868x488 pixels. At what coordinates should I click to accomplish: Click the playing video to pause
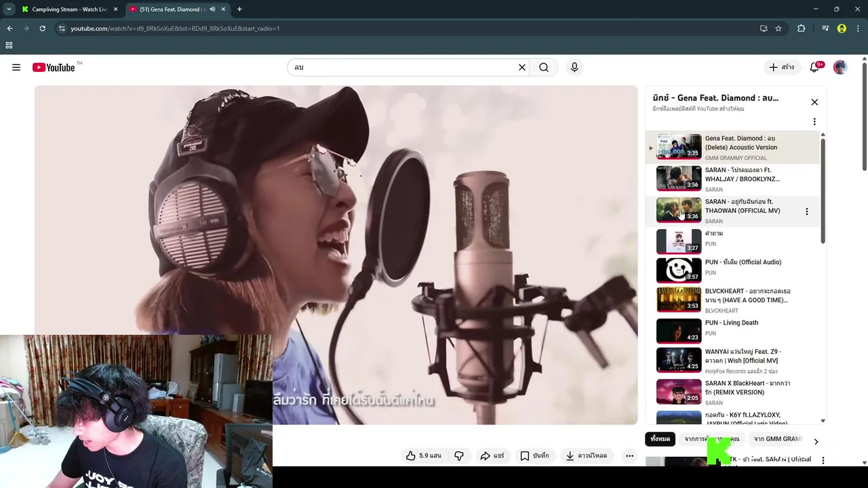click(336, 255)
